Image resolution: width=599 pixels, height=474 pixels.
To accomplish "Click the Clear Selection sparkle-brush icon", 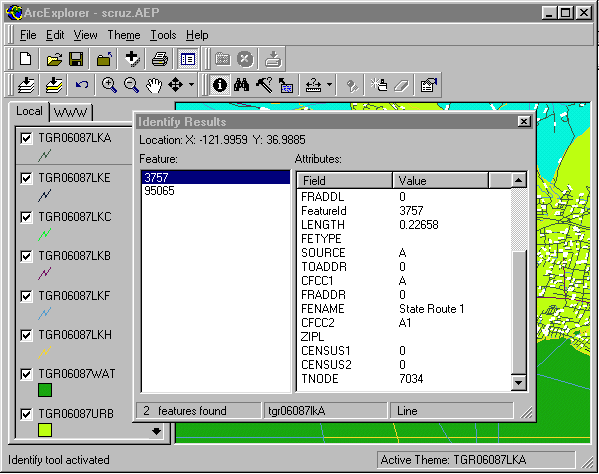I will click(379, 85).
